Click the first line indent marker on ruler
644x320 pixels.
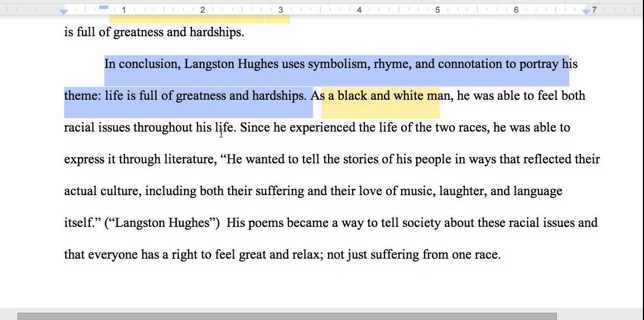point(104,7)
